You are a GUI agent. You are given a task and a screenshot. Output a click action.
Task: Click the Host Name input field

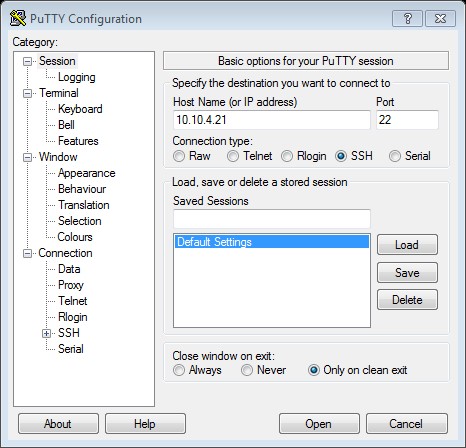[272, 120]
